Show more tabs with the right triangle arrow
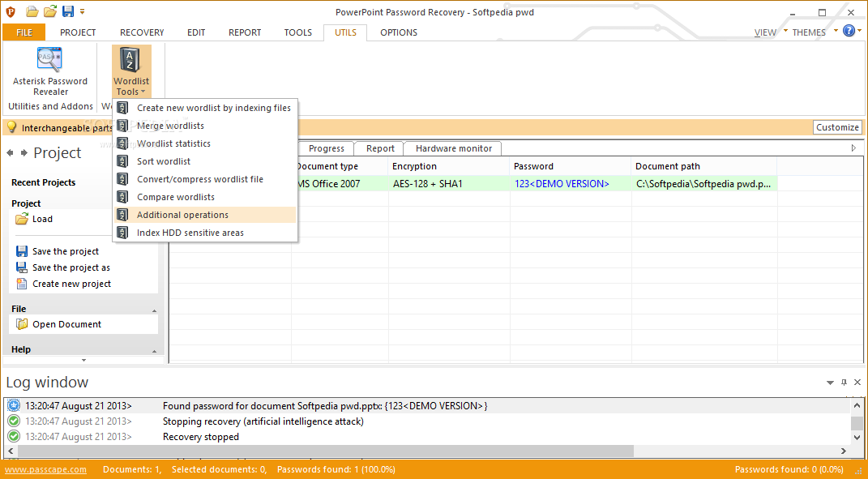868x479 pixels. tap(853, 148)
